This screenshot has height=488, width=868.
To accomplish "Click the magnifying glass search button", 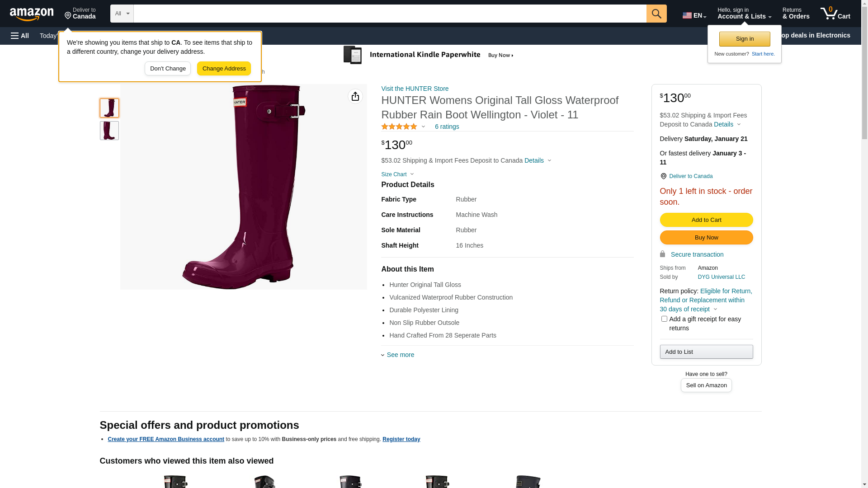I will coord(656,14).
